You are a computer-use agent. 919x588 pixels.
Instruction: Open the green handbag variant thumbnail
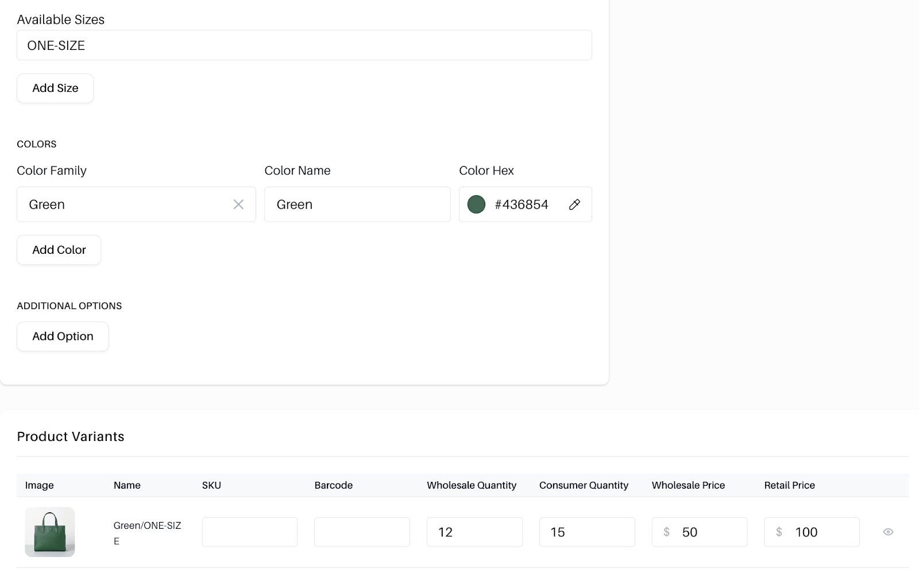pyautogui.click(x=50, y=532)
